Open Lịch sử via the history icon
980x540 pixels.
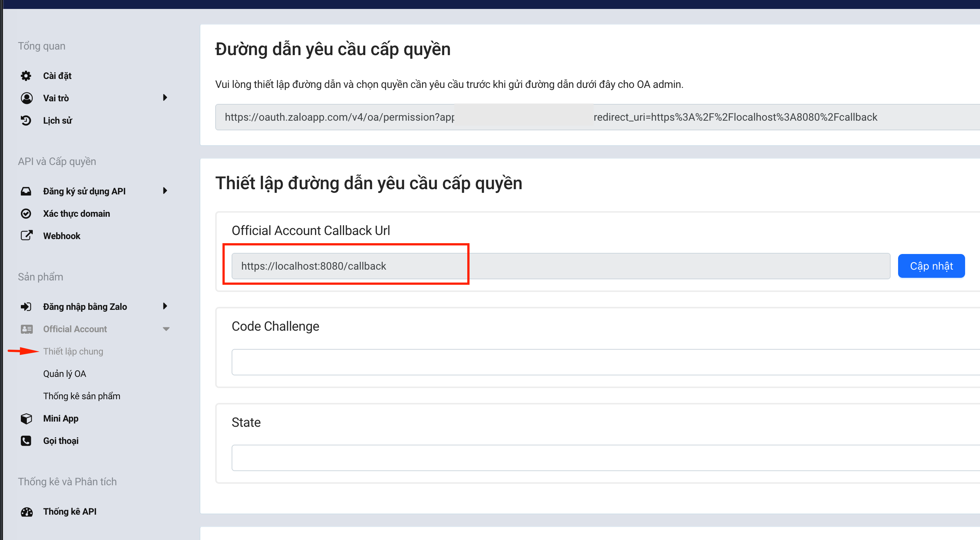point(26,120)
